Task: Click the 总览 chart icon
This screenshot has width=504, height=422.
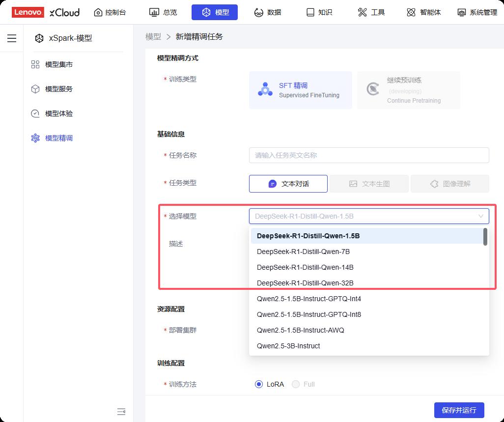Action: (154, 12)
